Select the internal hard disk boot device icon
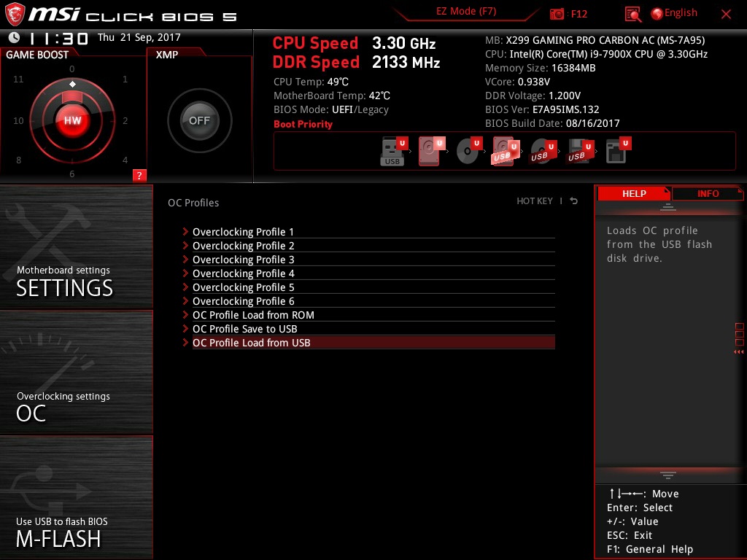Screen dimensions: 747x560 [430, 151]
